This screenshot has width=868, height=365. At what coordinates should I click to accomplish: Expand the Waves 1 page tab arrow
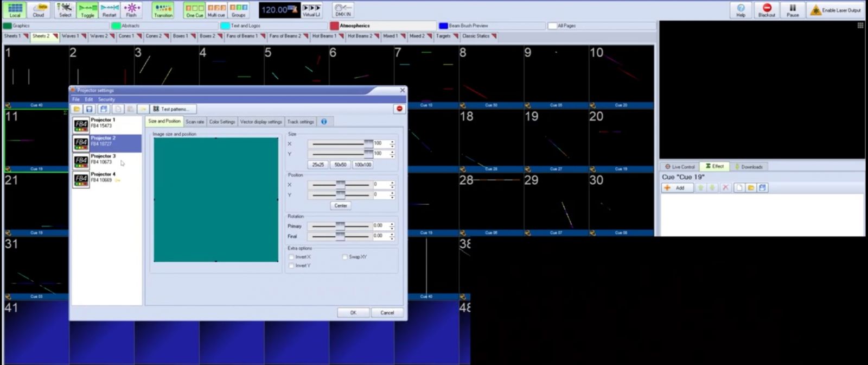pos(84,36)
